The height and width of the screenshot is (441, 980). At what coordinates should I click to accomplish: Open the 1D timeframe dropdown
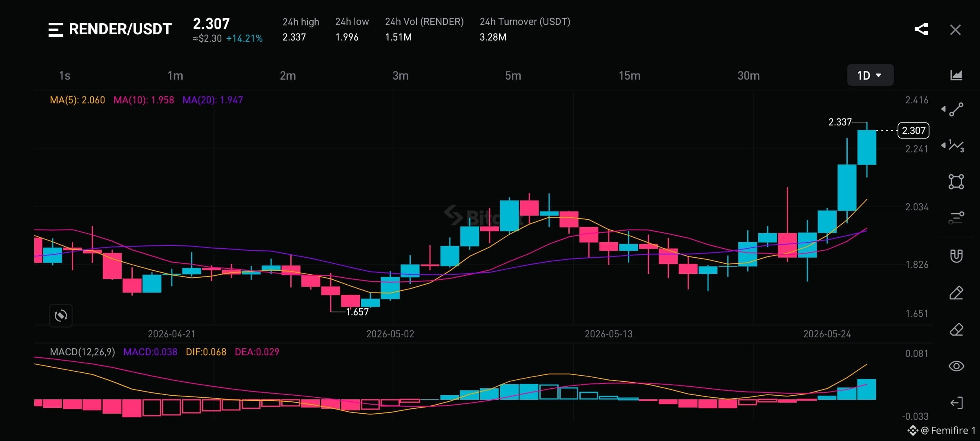tap(870, 75)
